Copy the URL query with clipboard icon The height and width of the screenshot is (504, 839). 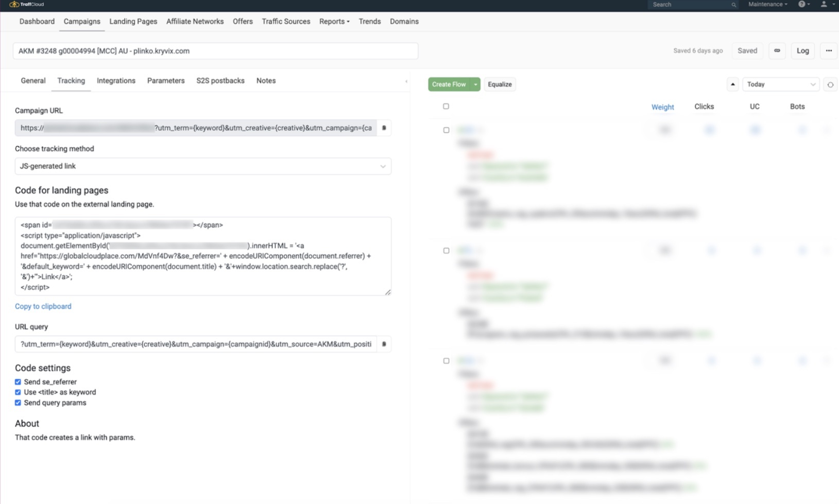384,344
